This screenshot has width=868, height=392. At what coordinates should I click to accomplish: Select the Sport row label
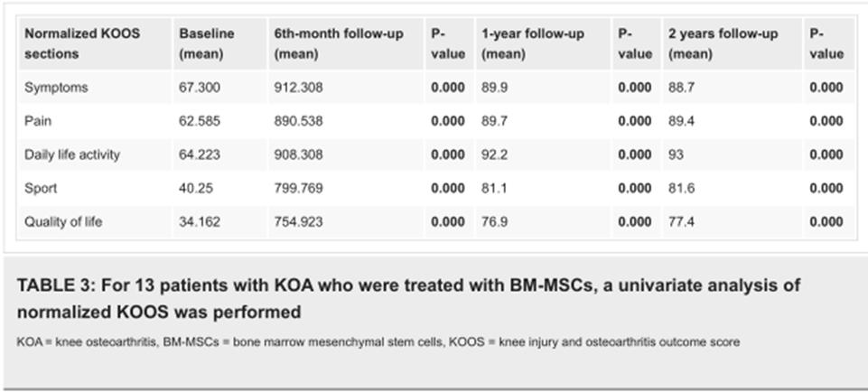click(x=41, y=188)
